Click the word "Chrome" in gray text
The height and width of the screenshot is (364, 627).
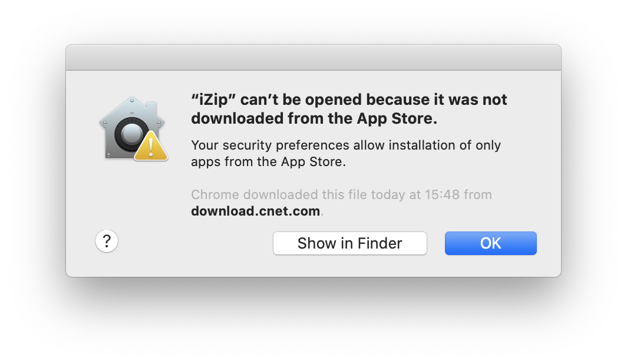215,194
